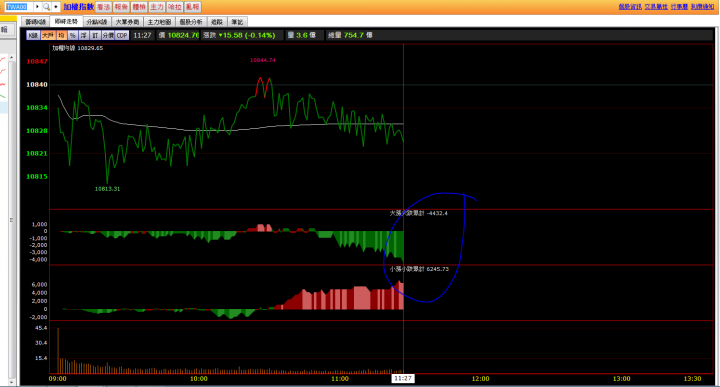
Task: Click the magnifier search icon beside symbol box
Action: (x=46, y=7)
